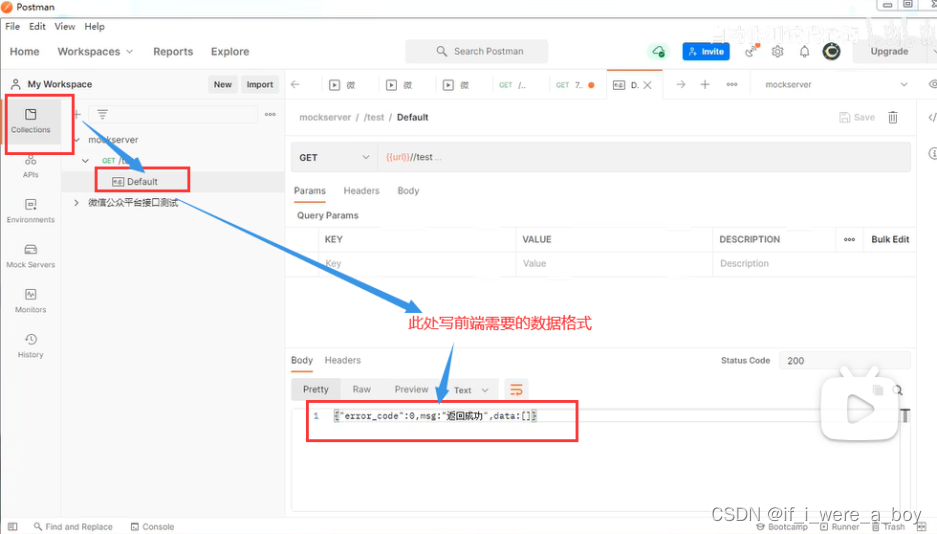
Task: Go to next tab with right arrow
Action: click(x=681, y=84)
